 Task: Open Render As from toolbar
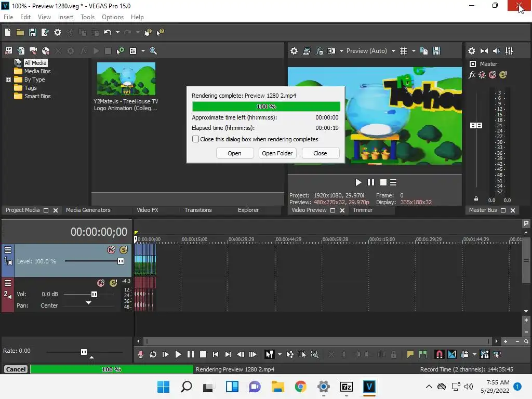point(45,32)
